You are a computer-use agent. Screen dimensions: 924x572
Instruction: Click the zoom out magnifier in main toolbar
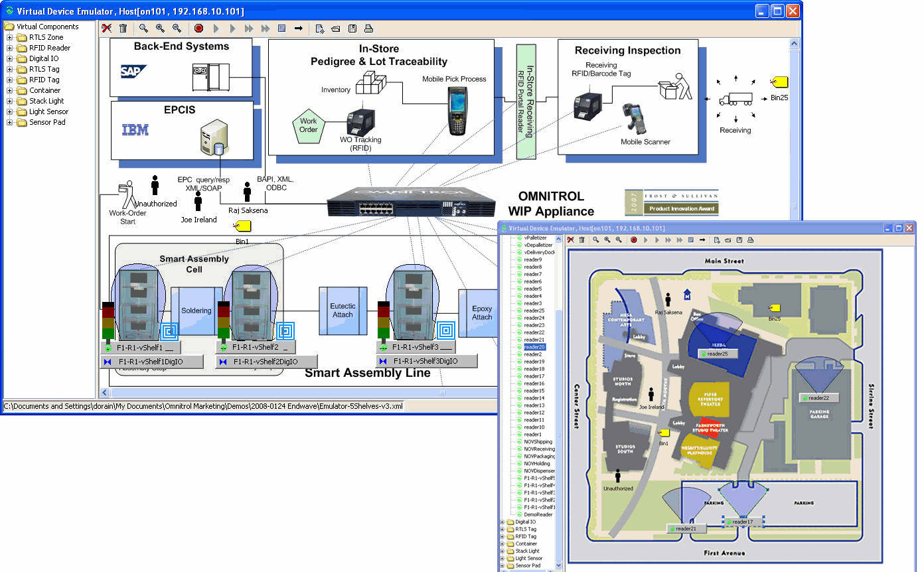(177, 29)
